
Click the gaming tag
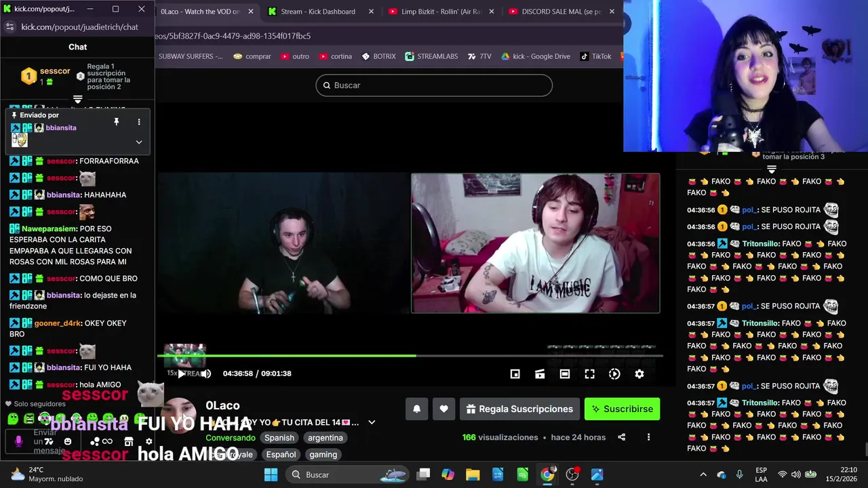323,455
